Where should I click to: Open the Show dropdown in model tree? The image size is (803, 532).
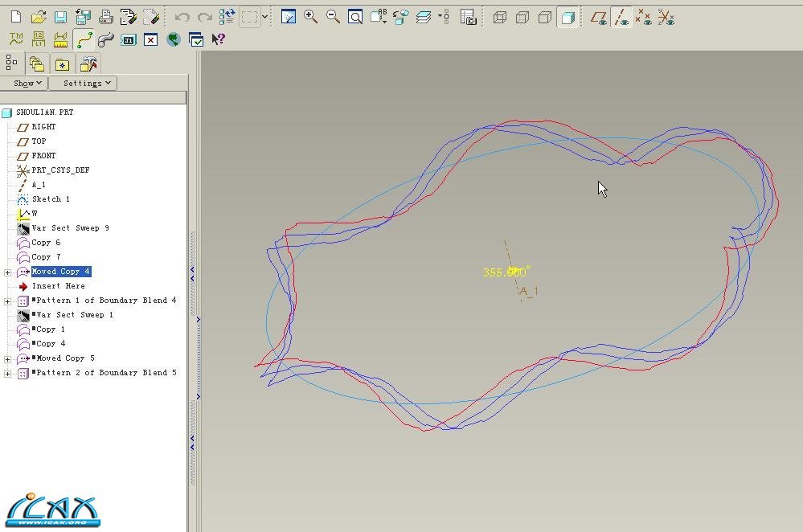pos(27,83)
